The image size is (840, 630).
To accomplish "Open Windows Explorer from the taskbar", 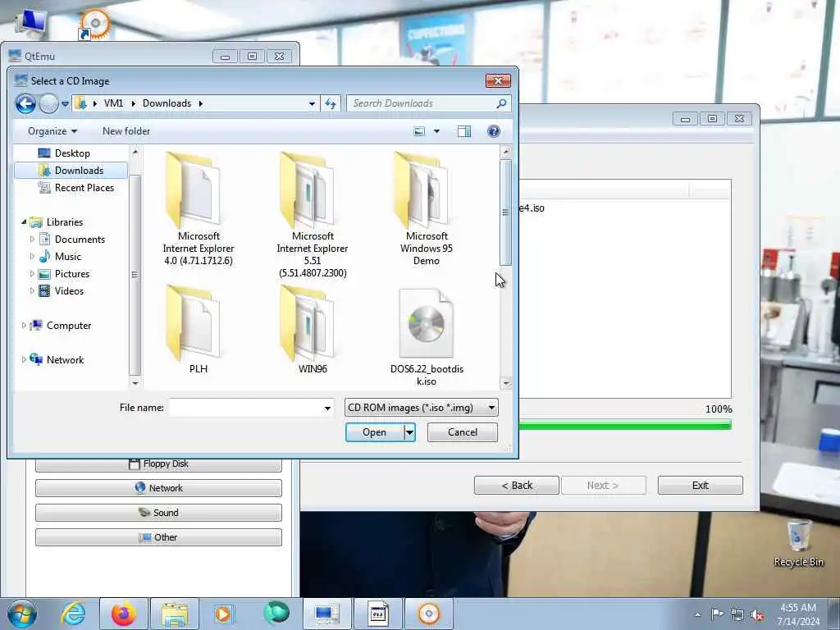I will pos(175,614).
